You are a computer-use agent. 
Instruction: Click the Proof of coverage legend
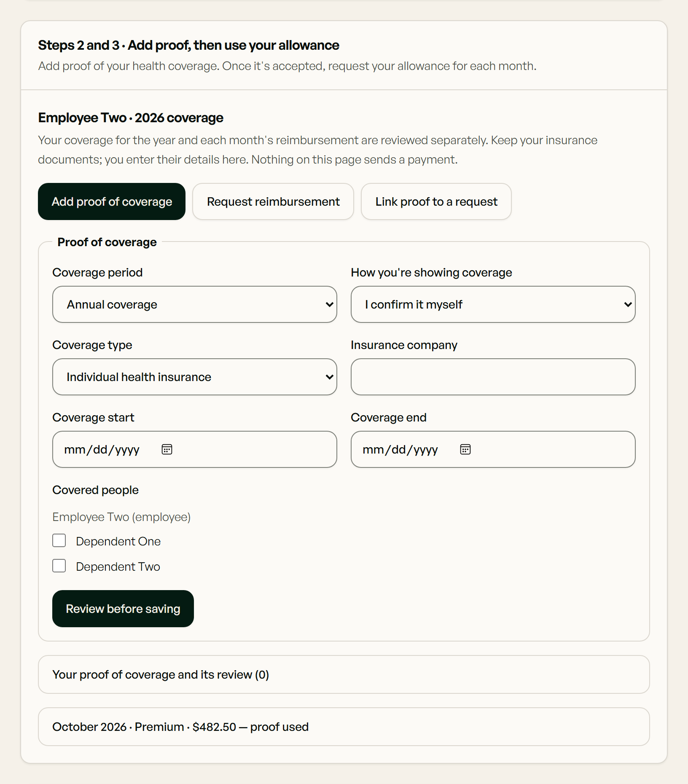point(107,242)
